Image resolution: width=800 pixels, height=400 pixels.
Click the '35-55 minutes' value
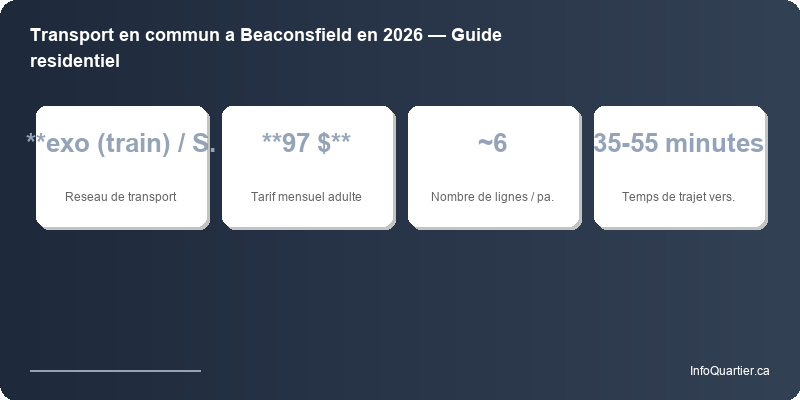click(x=679, y=144)
